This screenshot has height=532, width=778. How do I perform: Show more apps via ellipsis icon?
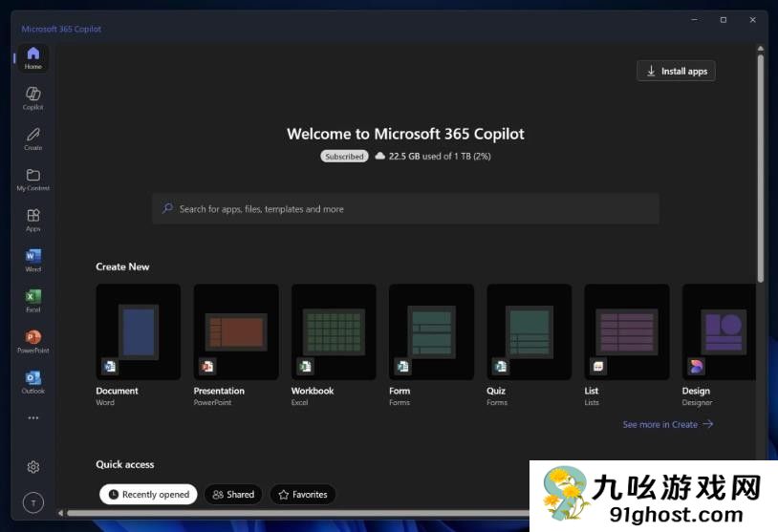(x=33, y=418)
